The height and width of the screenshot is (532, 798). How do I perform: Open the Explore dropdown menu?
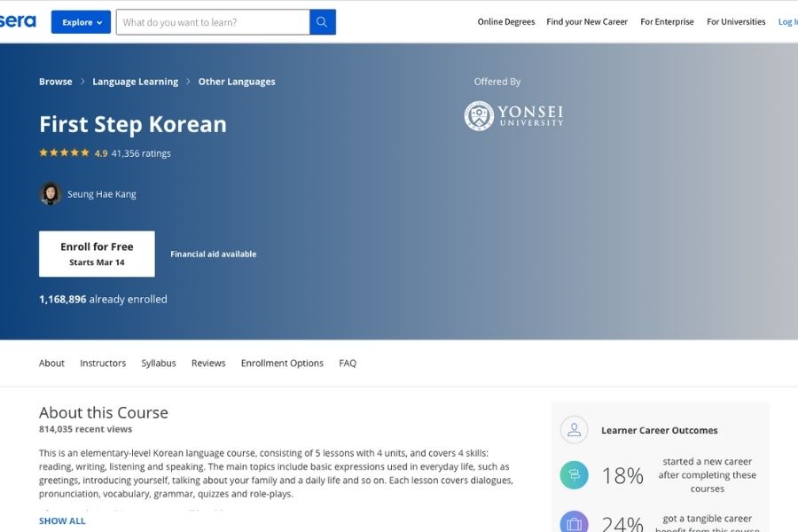pyautogui.click(x=81, y=22)
